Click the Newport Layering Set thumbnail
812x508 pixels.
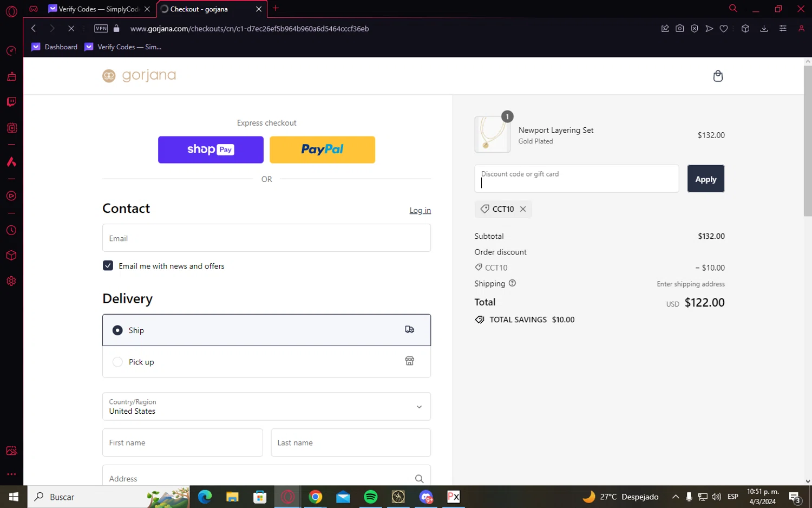tap(492, 134)
